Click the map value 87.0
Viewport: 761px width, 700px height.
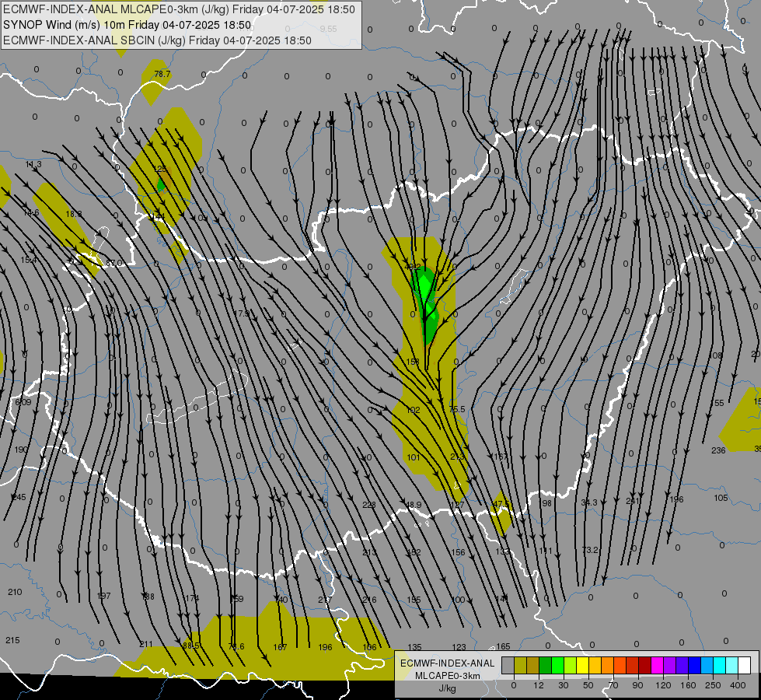tap(114, 264)
